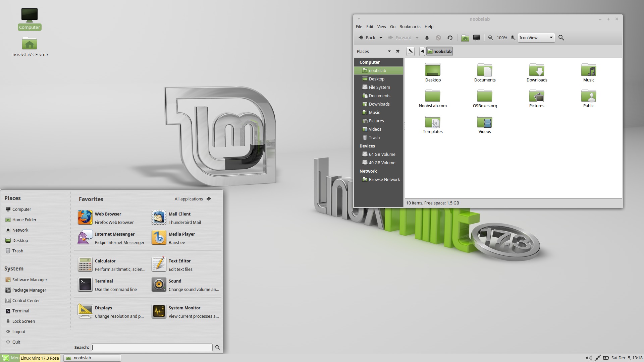
Task: Open the Icon View mode dropdown
Action: click(536, 38)
